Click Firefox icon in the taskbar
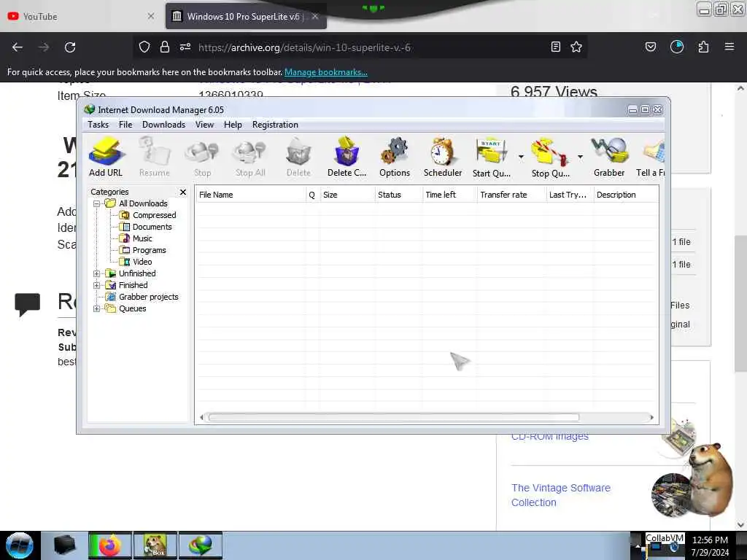 pos(110,545)
